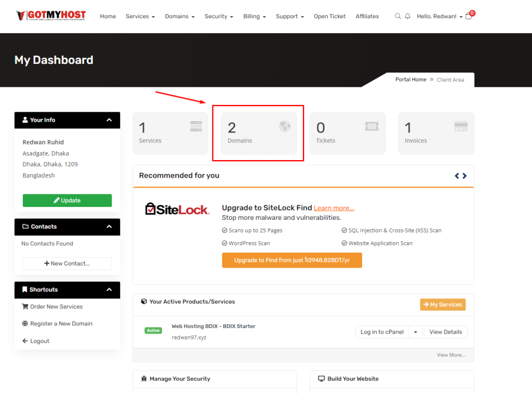532x394 pixels.
Task: Collapse the Shortcuts panel
Action: click(109, 290)
